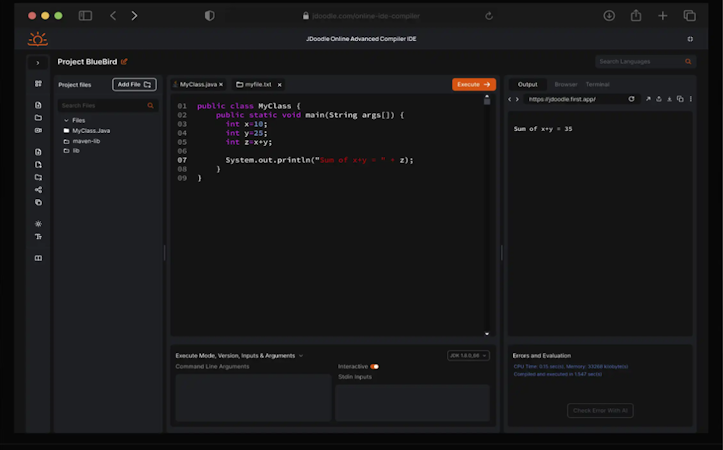Screen dimensions: 723x450
Task: Reload the output preview URL
Action: coord(631,99)
